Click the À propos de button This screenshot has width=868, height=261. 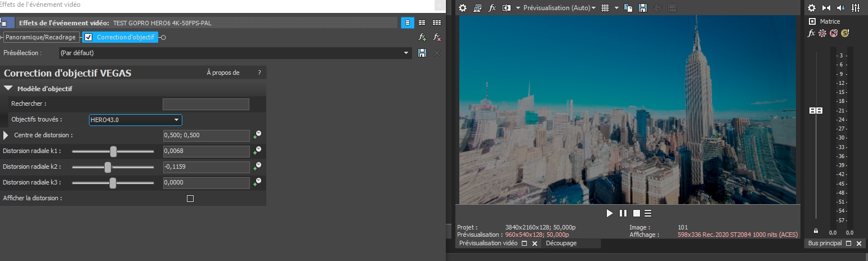(223, 73)
